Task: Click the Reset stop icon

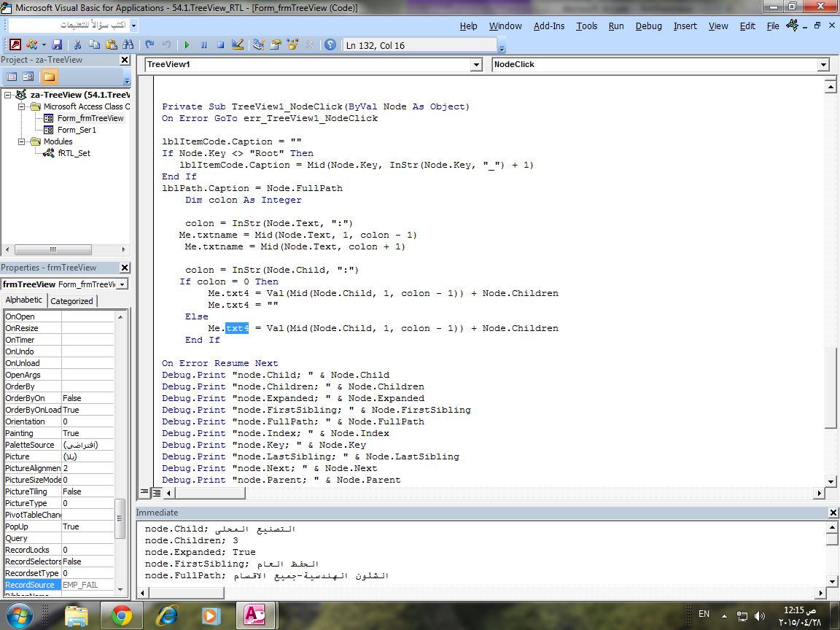Action: (x=220, y=44)
